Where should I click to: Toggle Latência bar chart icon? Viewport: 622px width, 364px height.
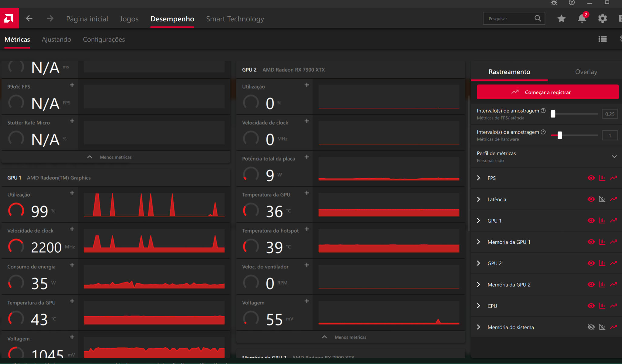click(x=602, y=199)
